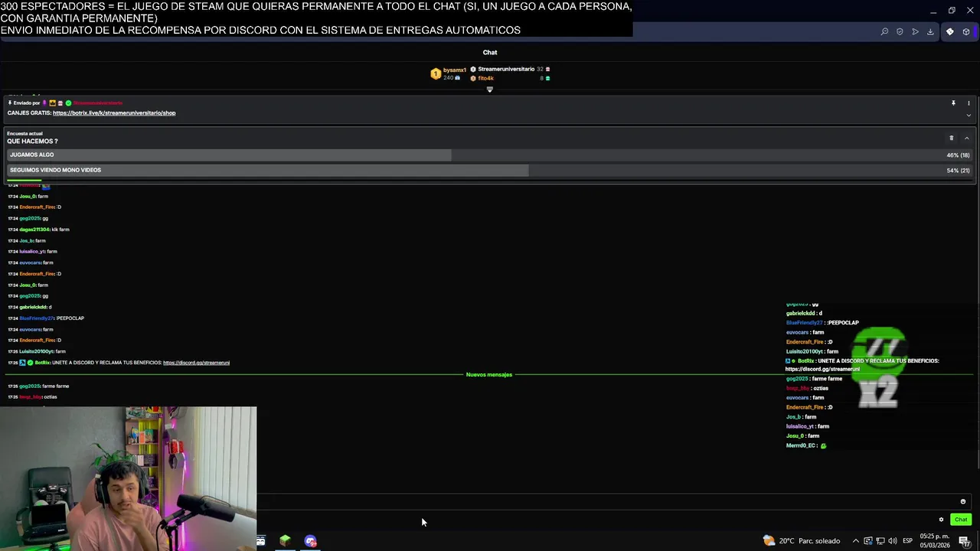Click Merrrd0_EC username in overlay chat
Viewport: 980px width, 551px height.
tap(801, 445)
